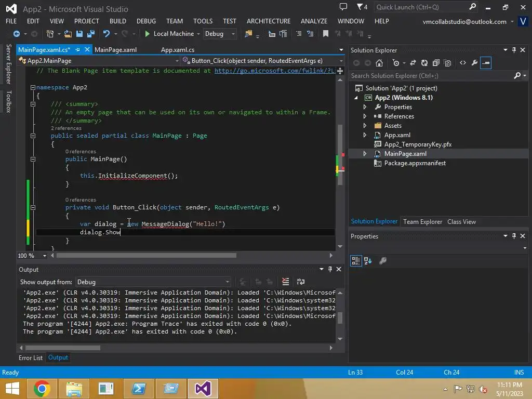Open the Show output from dropdown
532x399 pixels.
coord(153,282)
